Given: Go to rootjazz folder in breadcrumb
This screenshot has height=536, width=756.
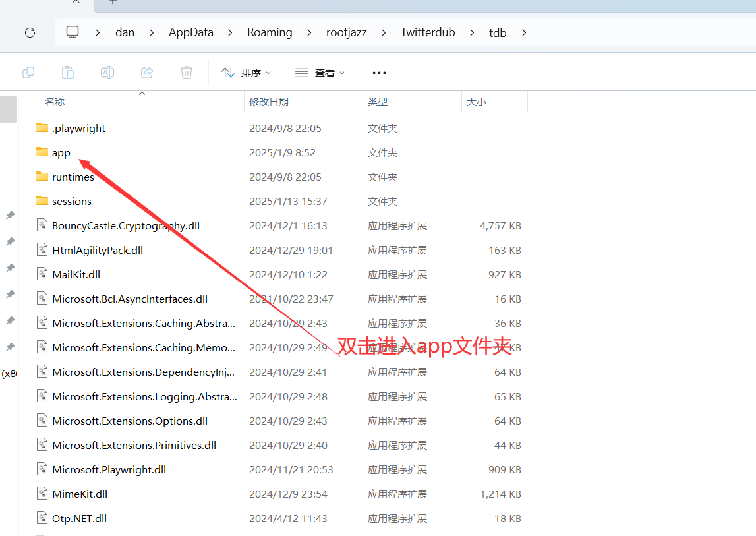Looking at the screenshot, I should (x=347, y=32).
